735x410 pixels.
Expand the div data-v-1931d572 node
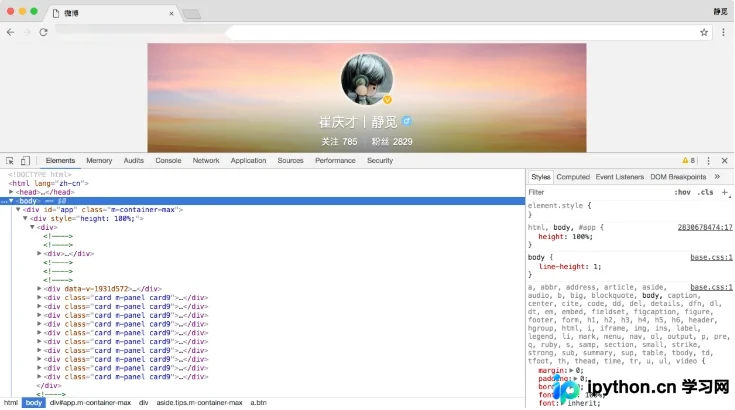pos(39,289)
